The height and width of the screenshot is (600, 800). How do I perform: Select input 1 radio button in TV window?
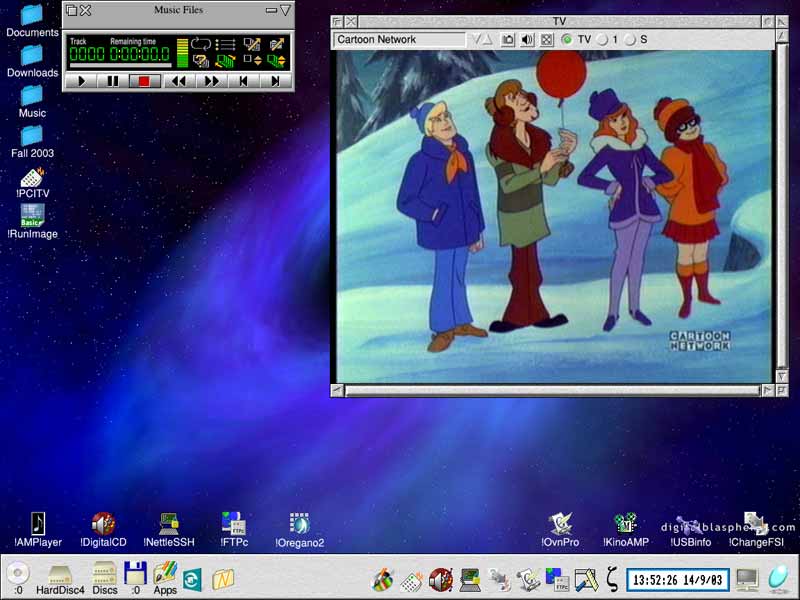(x=603, y=40)
